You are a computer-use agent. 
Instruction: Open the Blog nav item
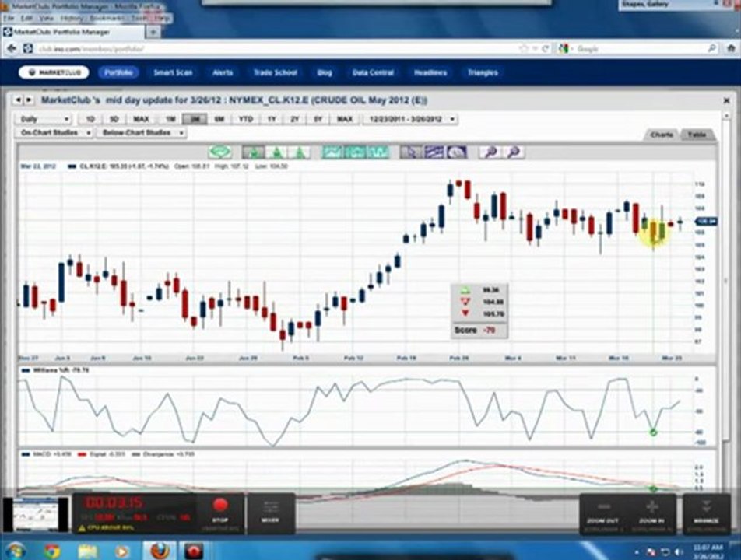(x=325, y=72)
